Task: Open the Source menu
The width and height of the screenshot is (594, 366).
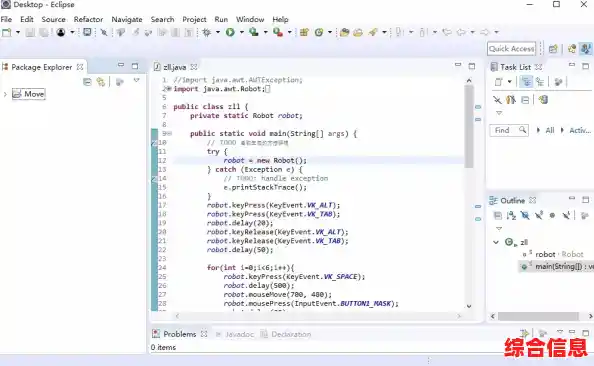Action: 53,19
